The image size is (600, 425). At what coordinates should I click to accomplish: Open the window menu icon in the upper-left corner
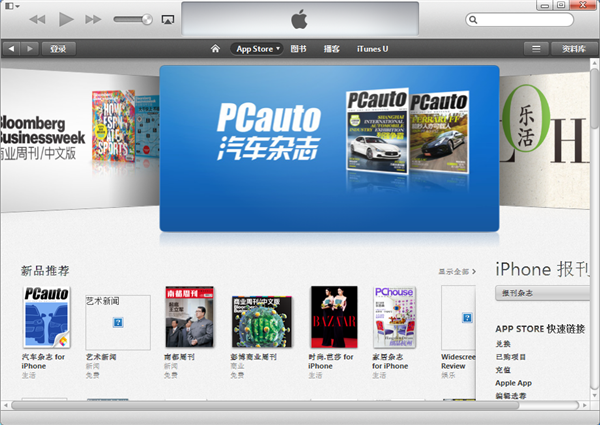point(12,6)
